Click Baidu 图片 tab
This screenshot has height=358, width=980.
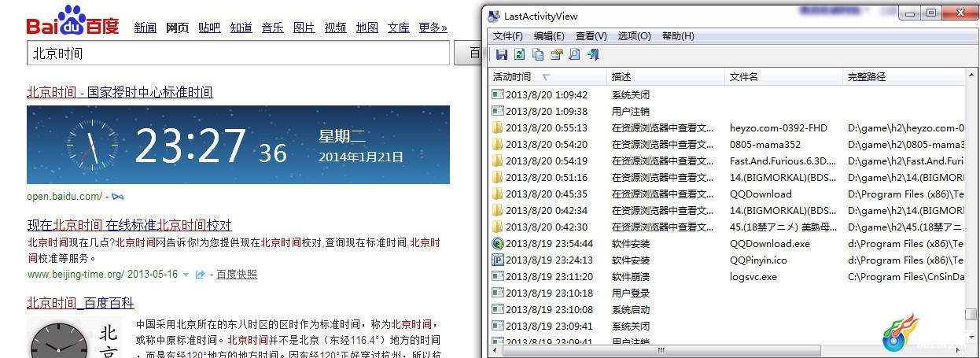tap(304, 28)
